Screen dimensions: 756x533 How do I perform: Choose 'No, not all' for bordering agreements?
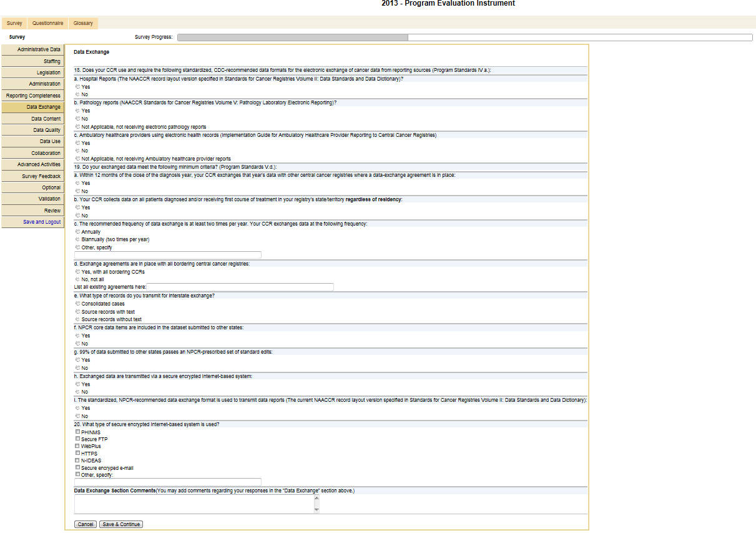pos(77,279)
